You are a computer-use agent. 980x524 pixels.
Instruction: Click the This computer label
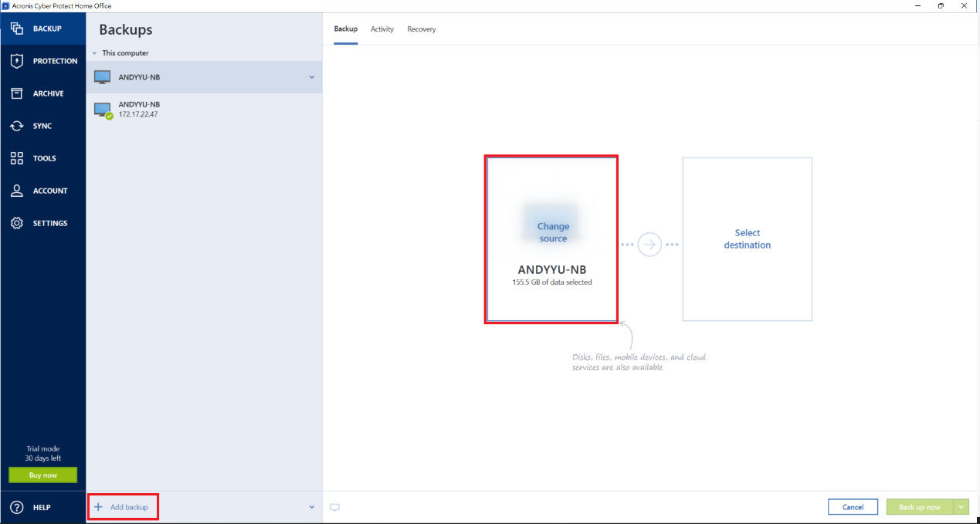coord(125,53)
